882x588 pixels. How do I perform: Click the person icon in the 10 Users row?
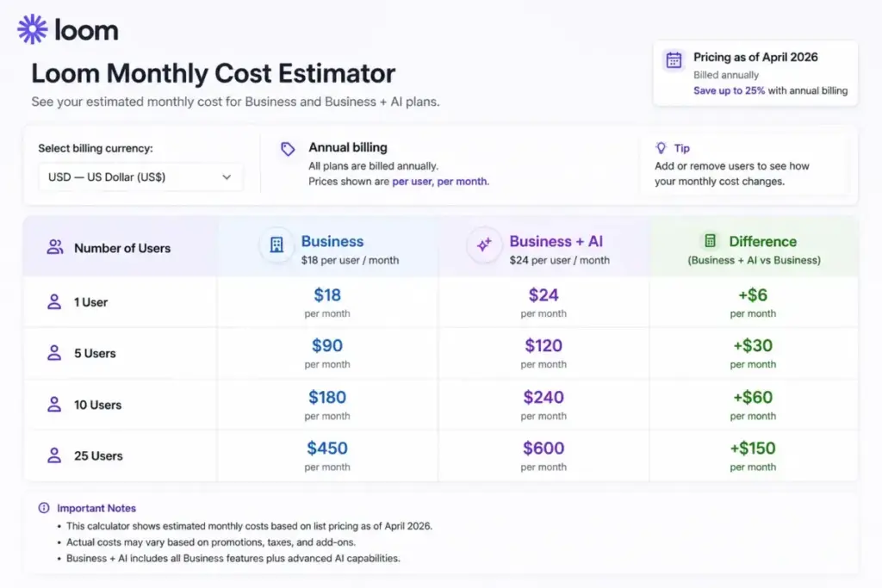(54, 404)
